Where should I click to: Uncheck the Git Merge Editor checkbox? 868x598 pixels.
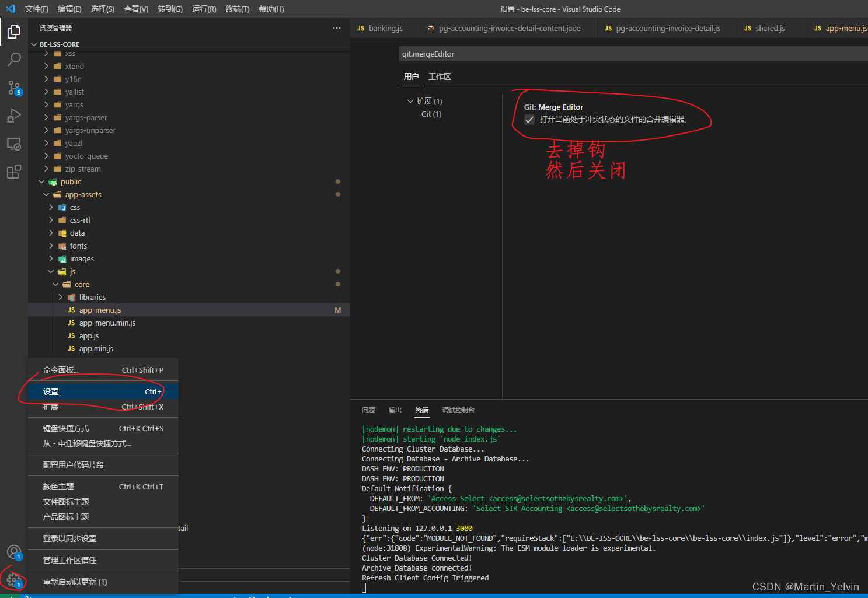click(529, 120)
